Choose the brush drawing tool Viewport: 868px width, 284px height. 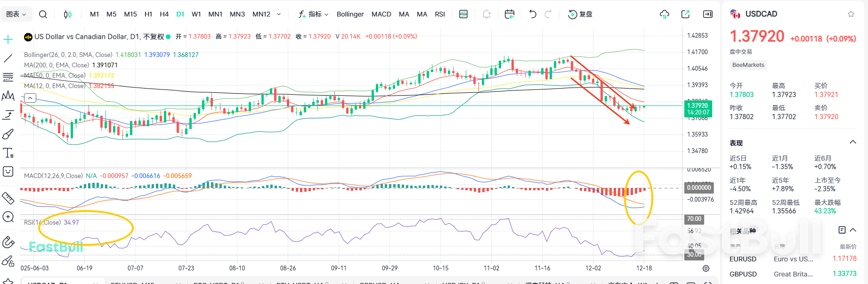pyautogui.click(x=8, y=134)
